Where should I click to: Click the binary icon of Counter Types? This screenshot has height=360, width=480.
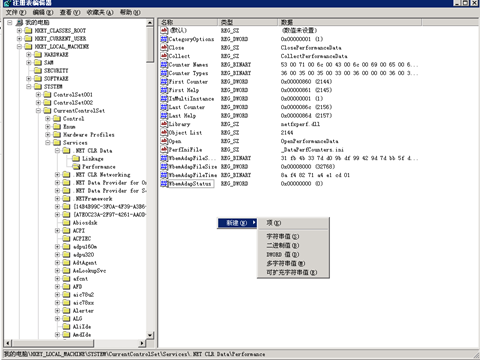pos(164,73)
